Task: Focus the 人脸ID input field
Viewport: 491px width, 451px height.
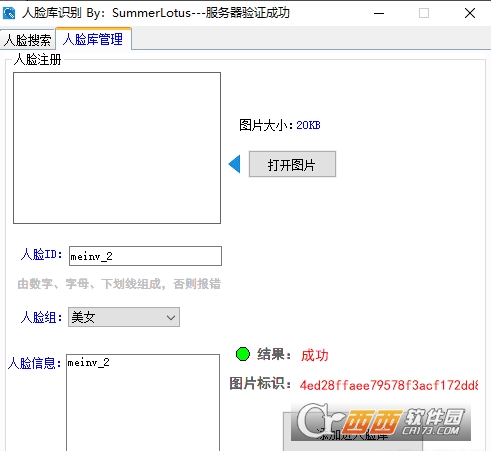Action: [x=145, y=256]
